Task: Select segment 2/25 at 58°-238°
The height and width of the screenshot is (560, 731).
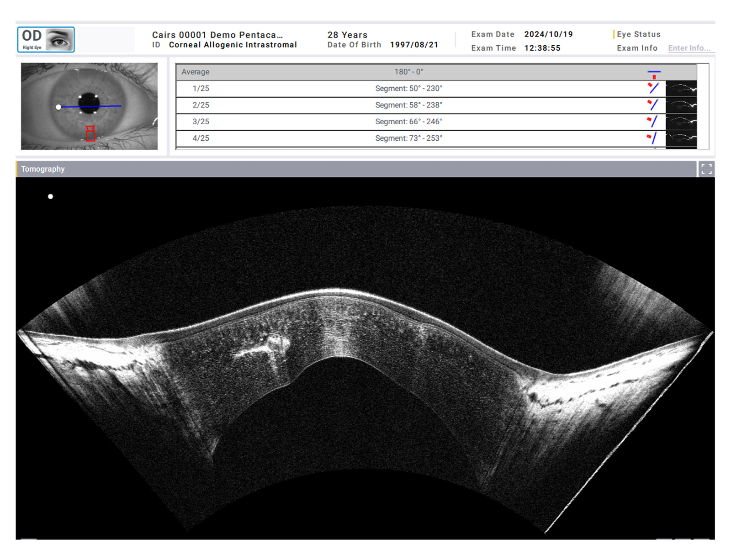Action: tap(408, 105)
